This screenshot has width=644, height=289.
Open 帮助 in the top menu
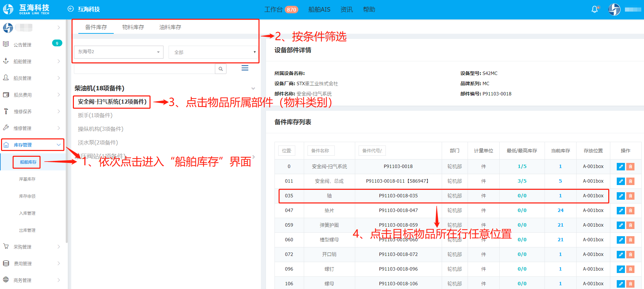point(369,10)
